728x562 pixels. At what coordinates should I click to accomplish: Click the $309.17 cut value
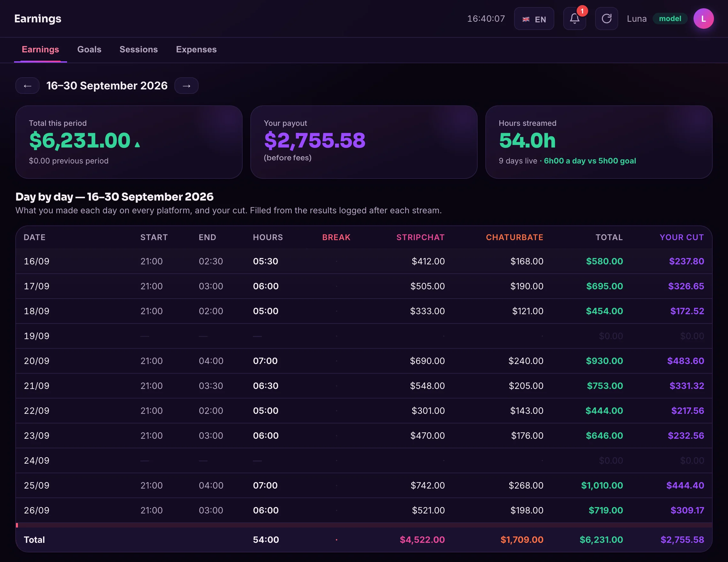(687, 510)
